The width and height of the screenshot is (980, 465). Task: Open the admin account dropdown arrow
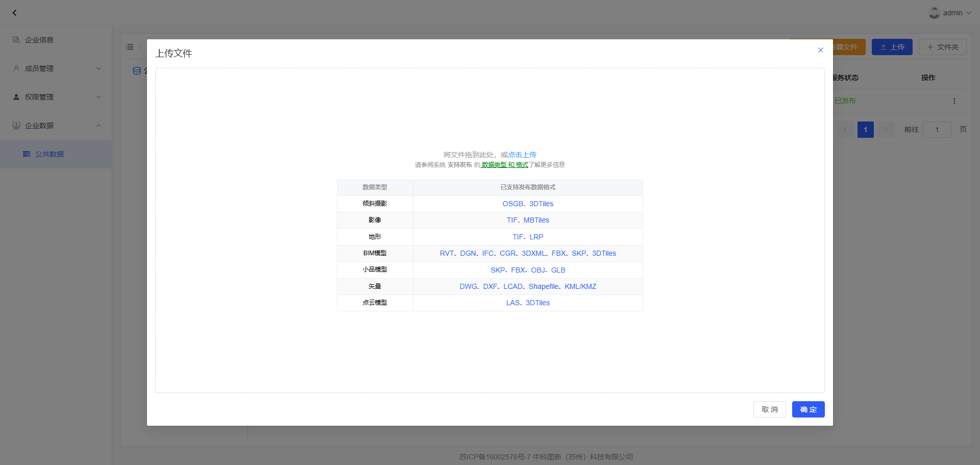969,13
